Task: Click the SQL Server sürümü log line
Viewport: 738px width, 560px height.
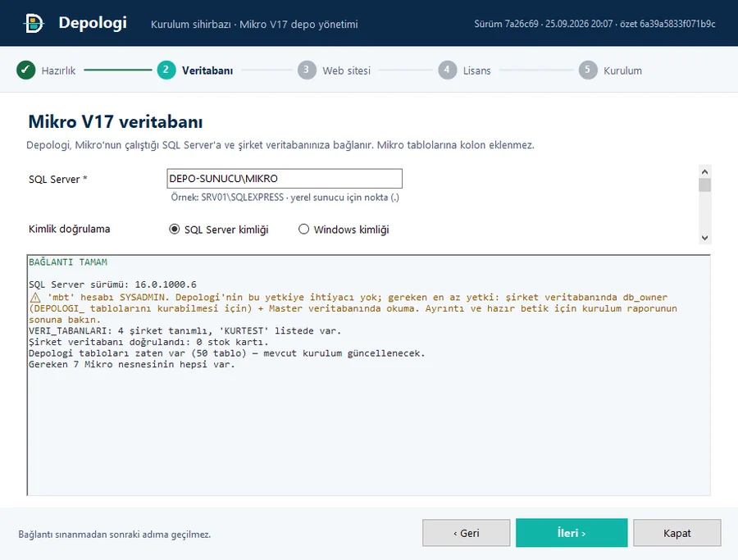Action: (112, 285)
